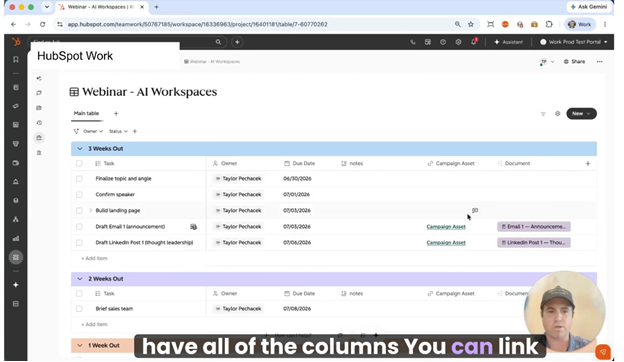Open table settings gear next to New

tap(558, 114)
